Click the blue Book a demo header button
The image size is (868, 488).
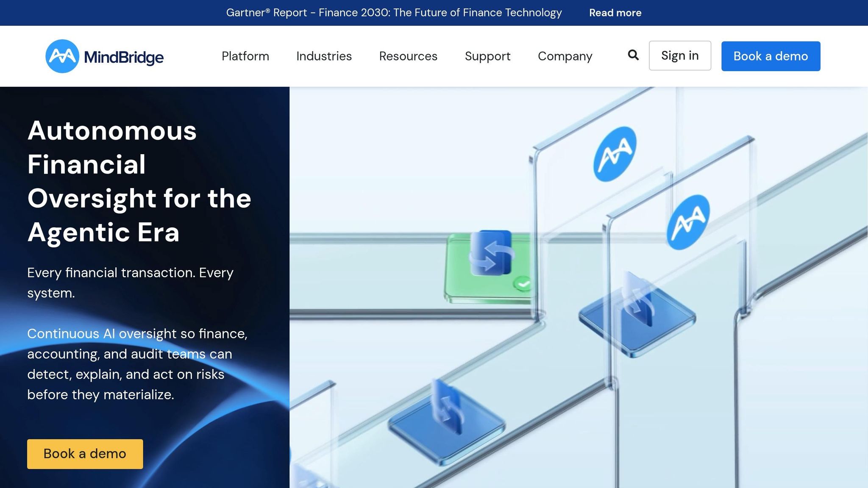point(771,56)
